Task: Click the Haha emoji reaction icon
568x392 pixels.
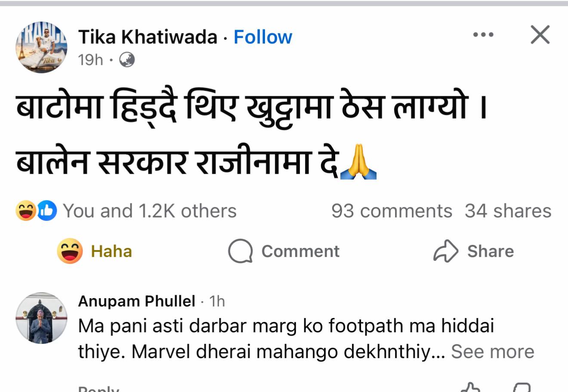Action: coord(70,251)
